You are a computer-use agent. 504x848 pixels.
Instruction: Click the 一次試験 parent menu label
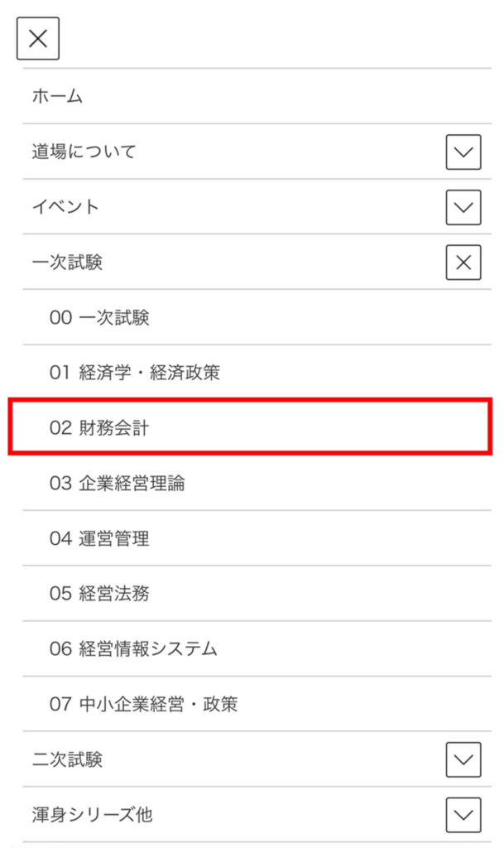coord(68,263)
